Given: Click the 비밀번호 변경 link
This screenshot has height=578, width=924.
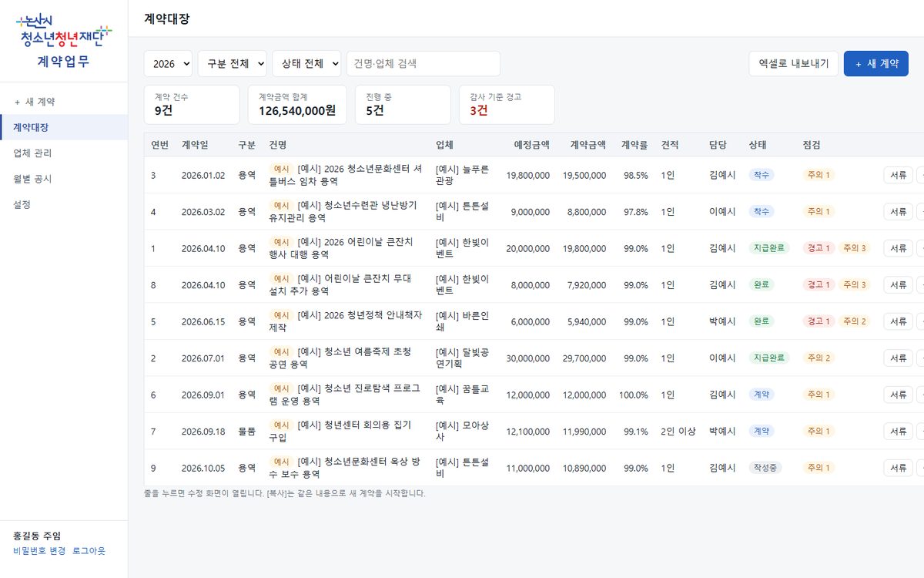Looking at the screenshot, I should pos(39,551).
